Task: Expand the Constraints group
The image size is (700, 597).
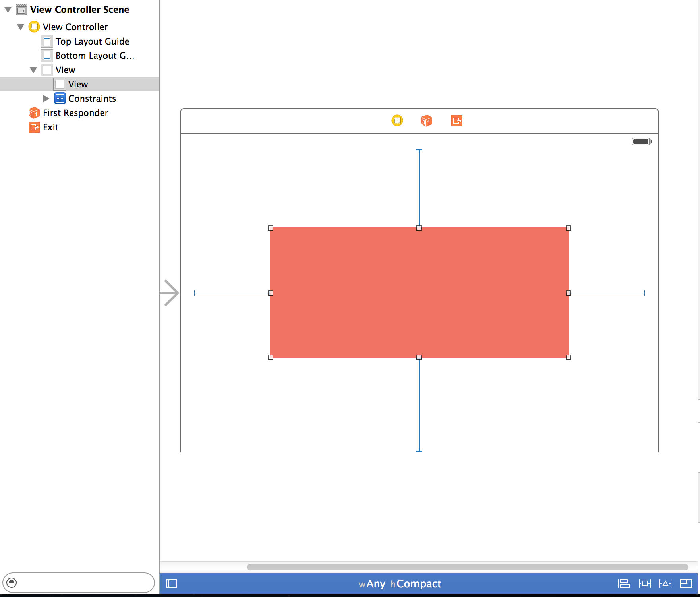Action: [x=46, y=98]
